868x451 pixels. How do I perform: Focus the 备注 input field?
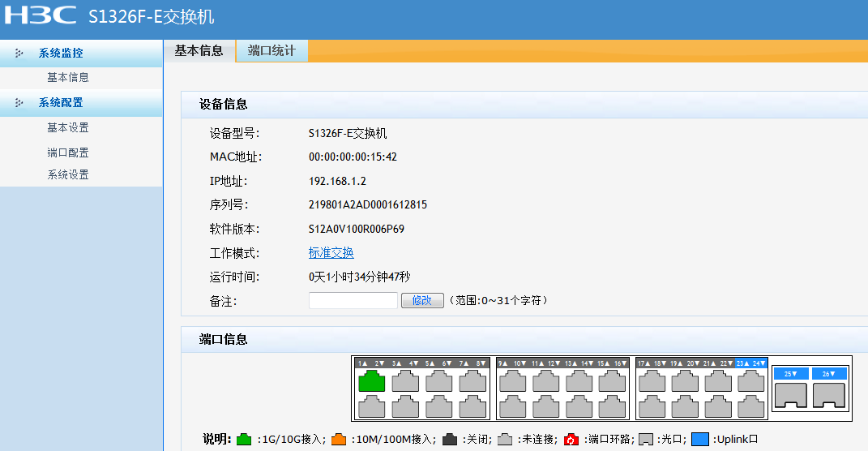tap(353, 300)
